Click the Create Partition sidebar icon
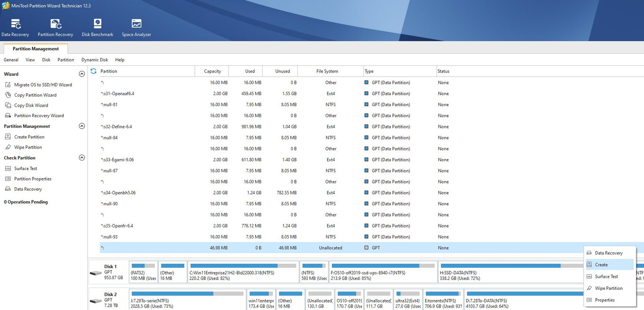Viewport: 644px width, 310px height. (8, 137)
